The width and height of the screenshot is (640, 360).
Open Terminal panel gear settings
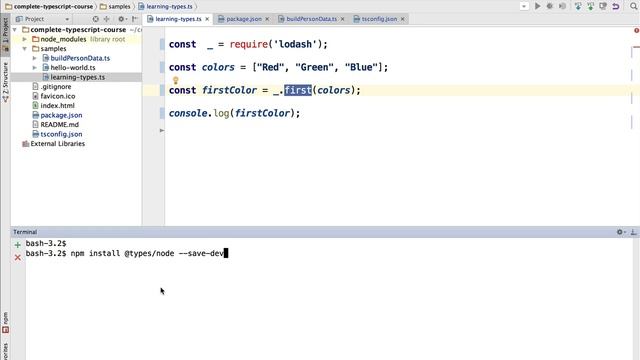621,232
